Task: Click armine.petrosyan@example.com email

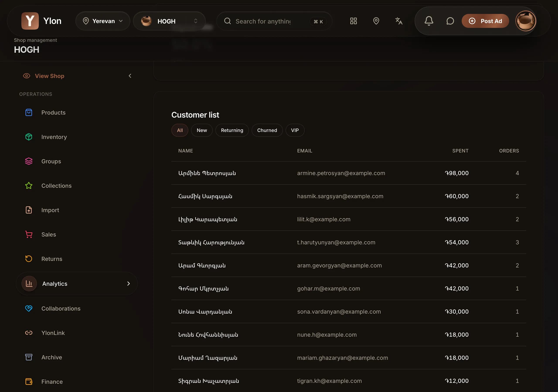Action: 341,173
